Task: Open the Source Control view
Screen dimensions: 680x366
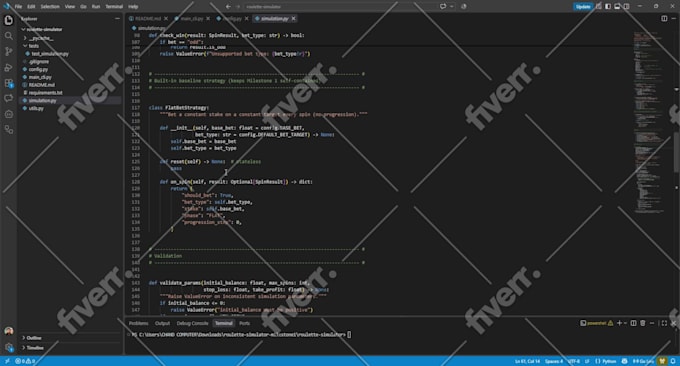Action: pyautogui.click(x=9, y=52)
